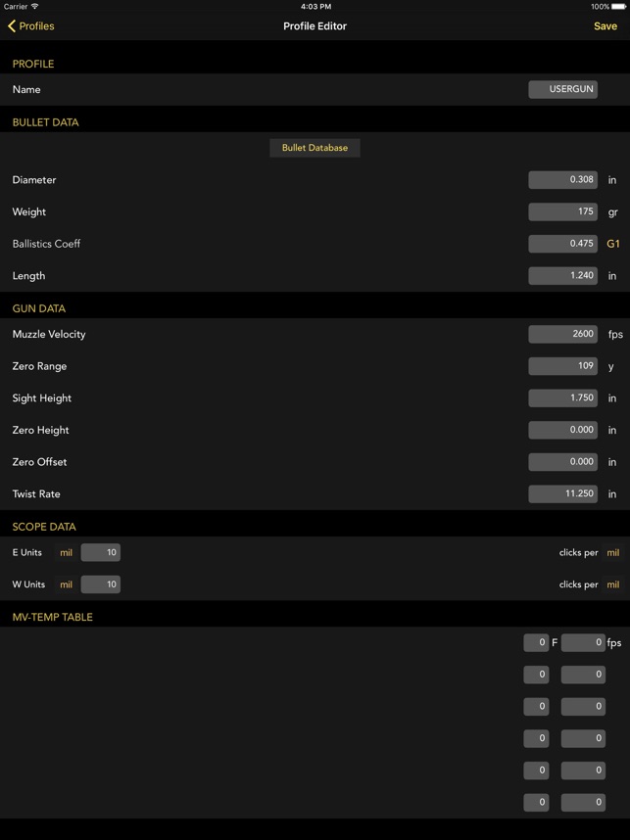
Task: Edit the bullet Length value
Action: (x=562, y=276)
